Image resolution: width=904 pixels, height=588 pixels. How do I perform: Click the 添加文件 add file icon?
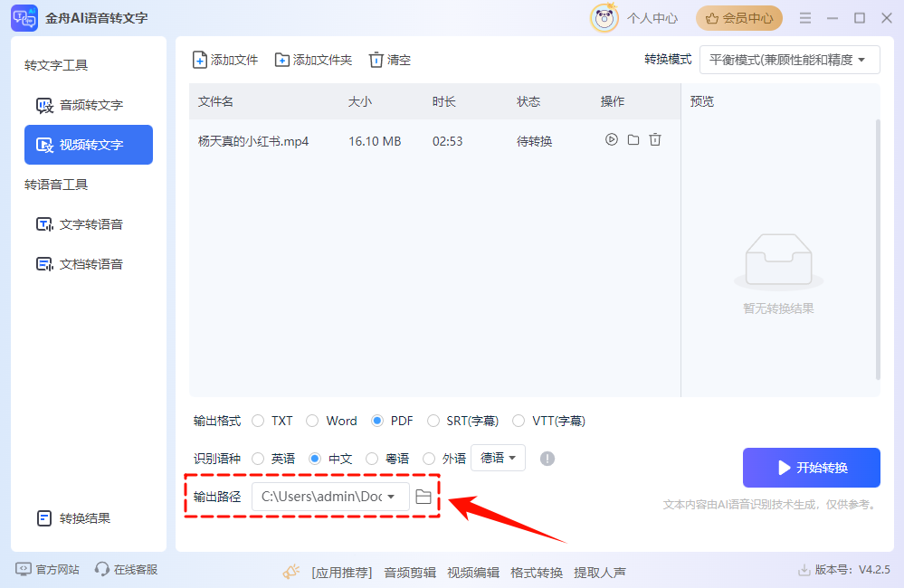[200, 59]
